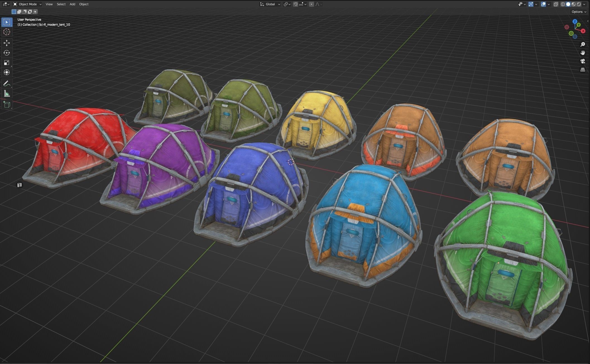The height and width of the screenshot is (364, 590).
Task: Choose the Subtract Selection mode
Action: pos(25,12)
